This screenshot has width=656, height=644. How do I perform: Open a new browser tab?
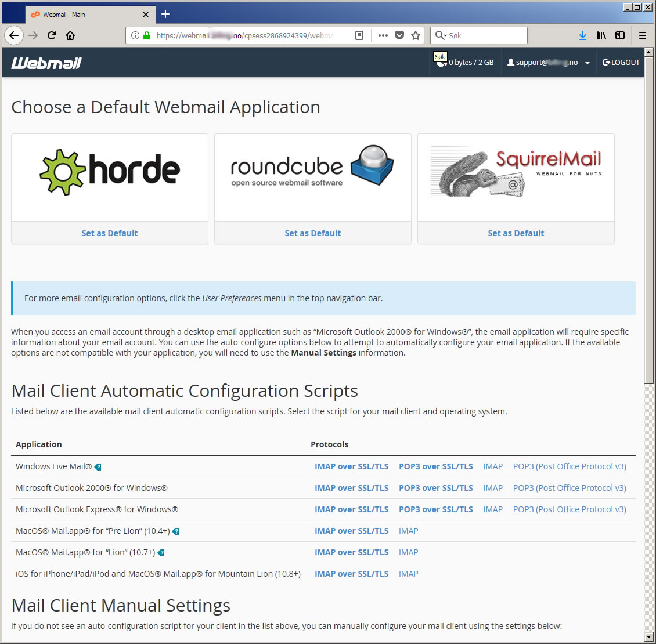(x=165, y=15)
